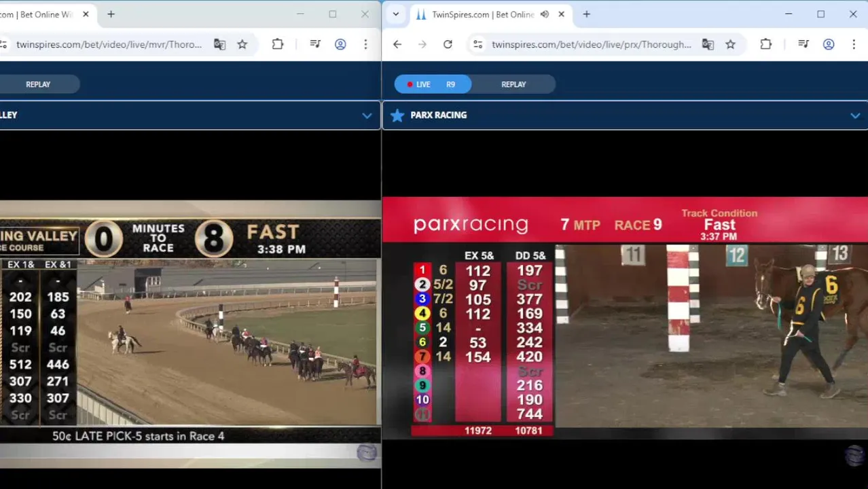The image size is (868, 489).
Task: Switch to LIVE R9 video mode
Action: [x=433, y=84]
